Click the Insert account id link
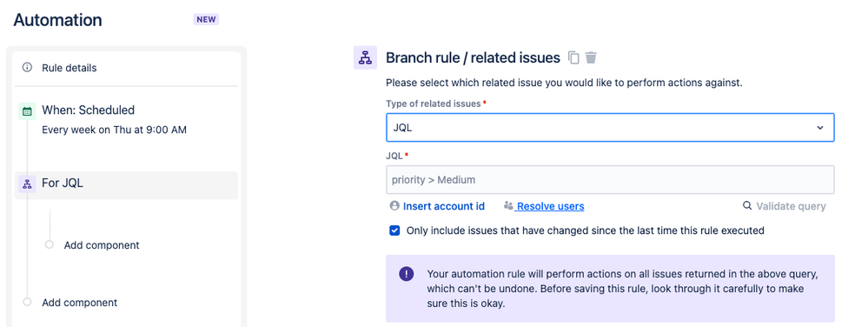868x327 pixels. [x=444, y=206]
